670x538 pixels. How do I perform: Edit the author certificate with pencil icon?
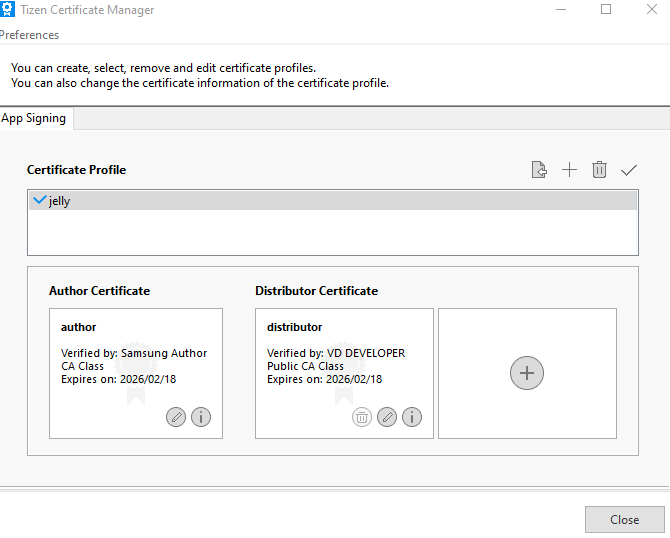point(176,417)
